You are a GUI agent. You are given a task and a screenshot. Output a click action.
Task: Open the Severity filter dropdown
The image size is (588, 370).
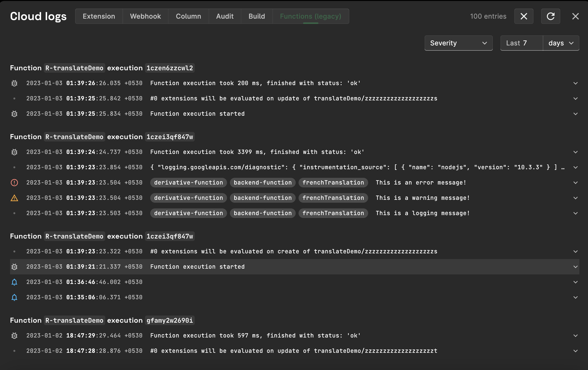tap(458, 43)
